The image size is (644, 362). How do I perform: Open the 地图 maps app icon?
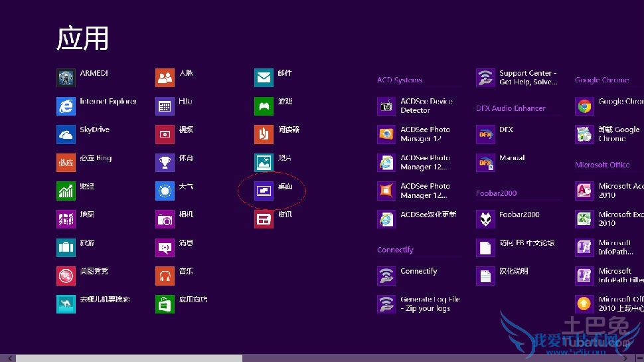coord(66,219)
